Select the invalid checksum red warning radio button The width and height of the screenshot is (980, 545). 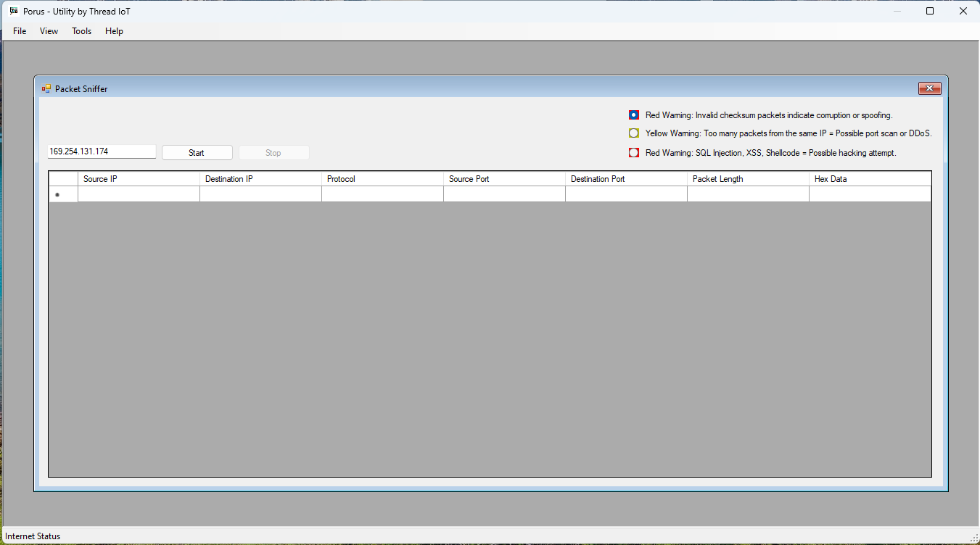[x=633, y=115]
